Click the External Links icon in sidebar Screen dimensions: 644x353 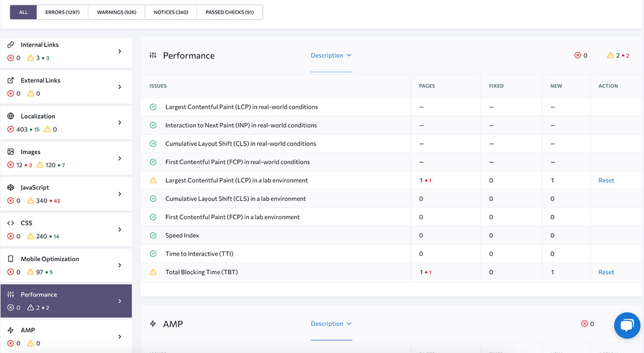coord(11,80)
